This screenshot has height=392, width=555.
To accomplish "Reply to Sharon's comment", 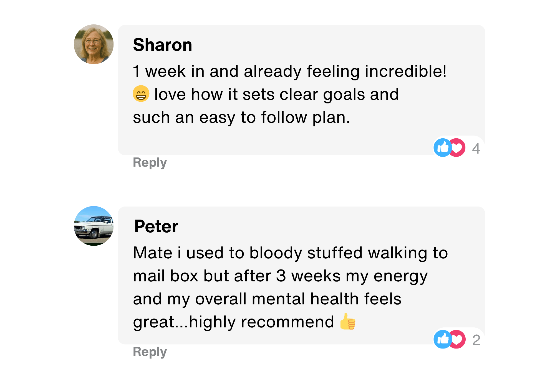I will [150, 162].
